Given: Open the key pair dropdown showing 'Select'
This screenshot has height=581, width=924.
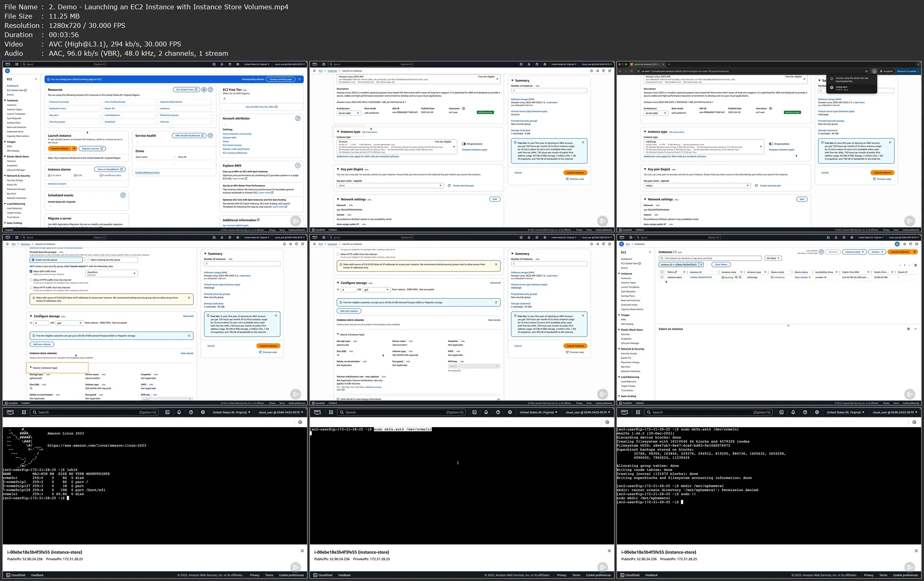Looking at the screenshot, I should pyautogui.click(x=390, y=186).
